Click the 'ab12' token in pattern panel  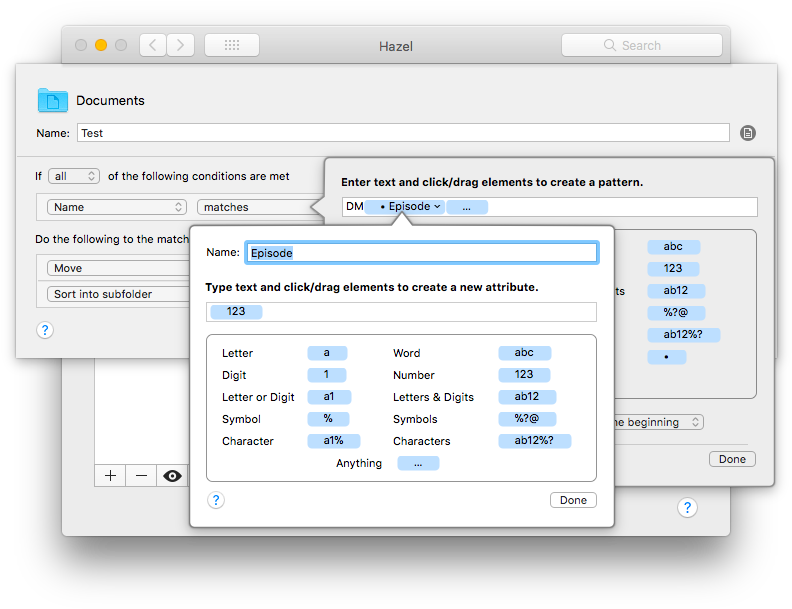coord(676,291)
